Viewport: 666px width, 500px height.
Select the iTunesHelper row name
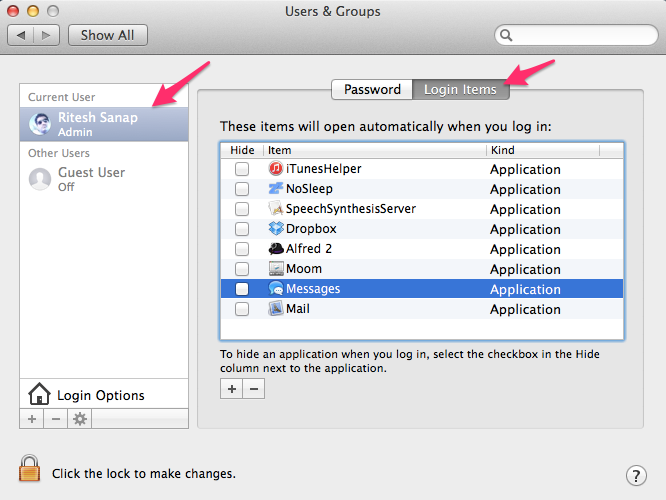click(324, 169)
